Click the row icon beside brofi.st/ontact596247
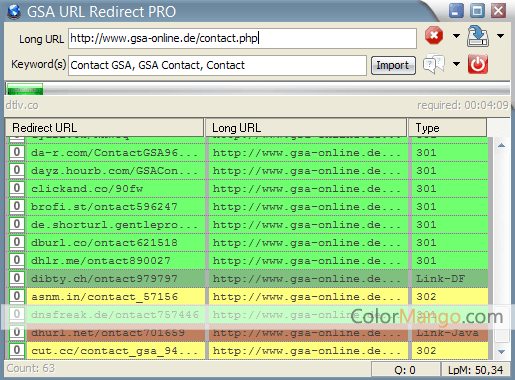This screenshot has height=380, width=515. click(17, 206)
